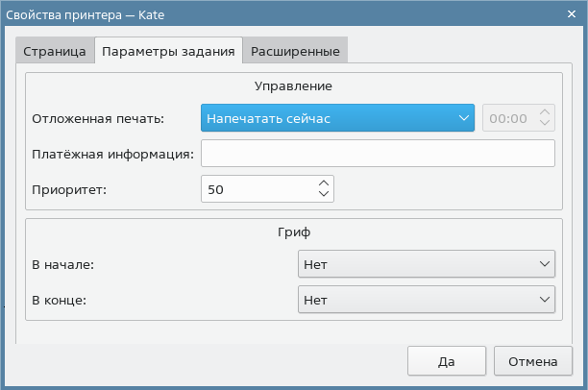
Task: Click the Платёжная информация label
Action: (x=113, y=154)
